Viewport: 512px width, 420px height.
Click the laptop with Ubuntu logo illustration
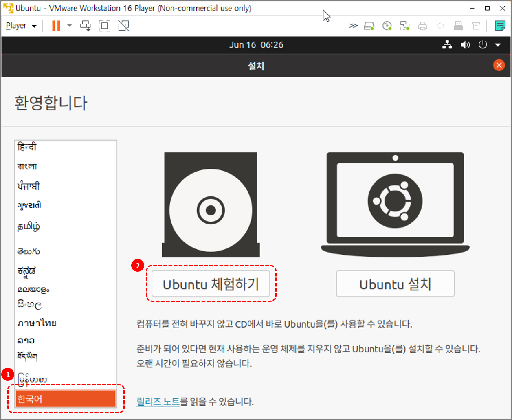(x=395, y=204)
